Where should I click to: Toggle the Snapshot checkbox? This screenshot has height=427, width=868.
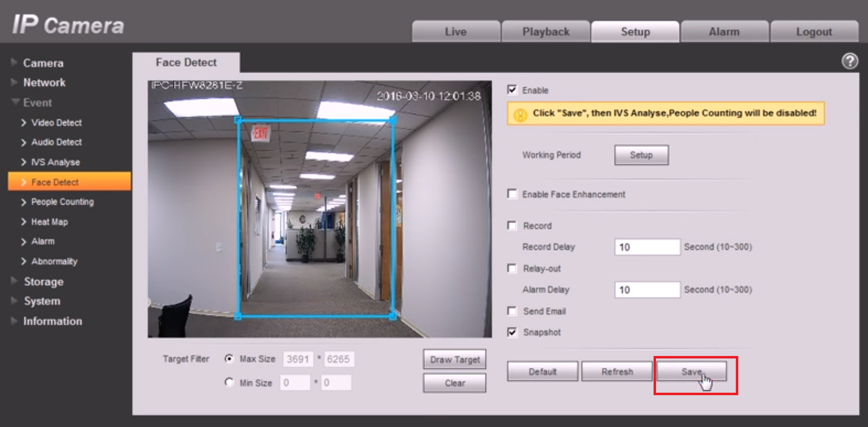point(512,332)
